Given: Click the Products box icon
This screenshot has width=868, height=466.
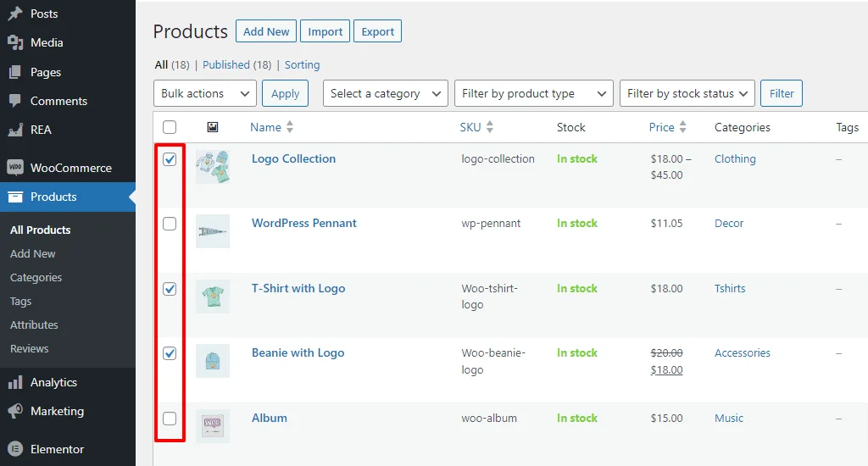Looking at the screenshot, I should point(15,197).
